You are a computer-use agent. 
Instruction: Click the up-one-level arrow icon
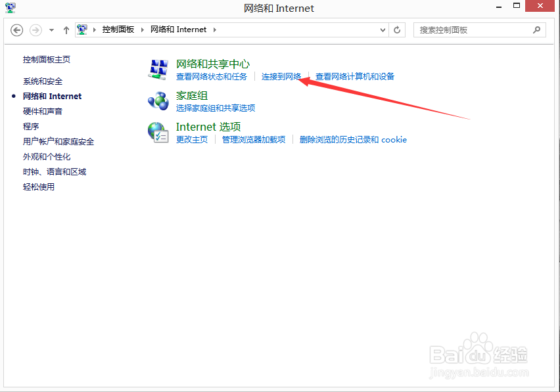click(x=66, y=30)
